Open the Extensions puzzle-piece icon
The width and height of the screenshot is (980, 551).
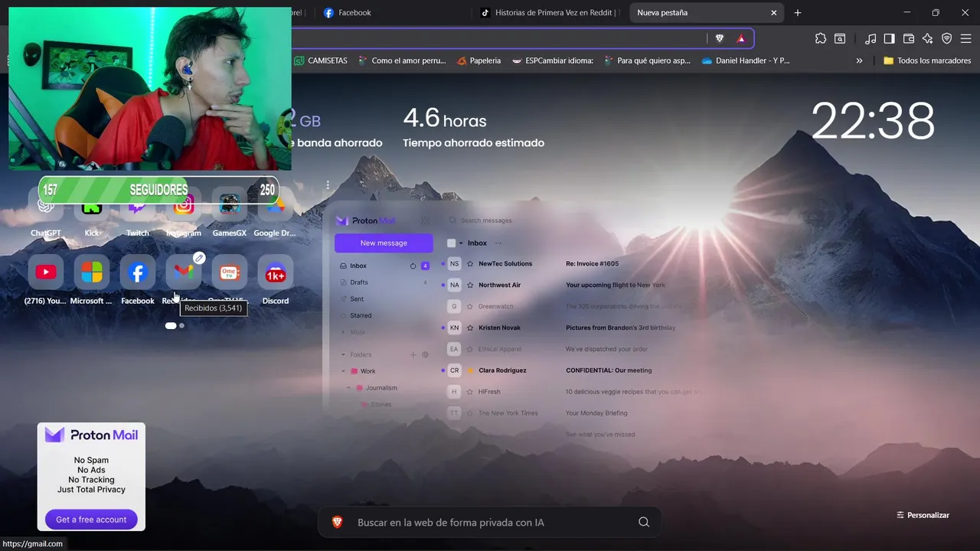821,38
